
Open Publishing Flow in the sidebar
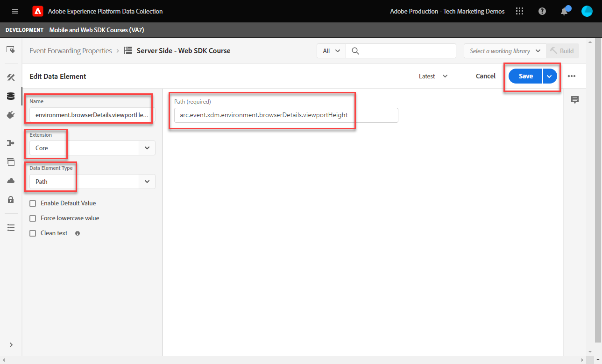(11, 143)
